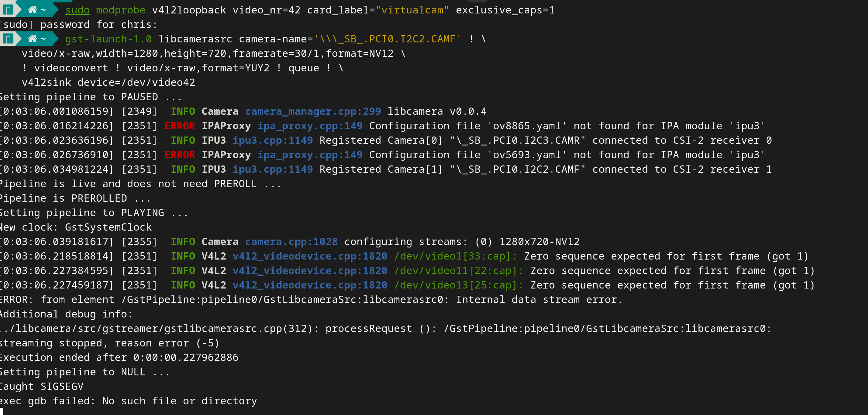
Task: Click the underlined 'sudo' command word
Action: pos(78,10)
